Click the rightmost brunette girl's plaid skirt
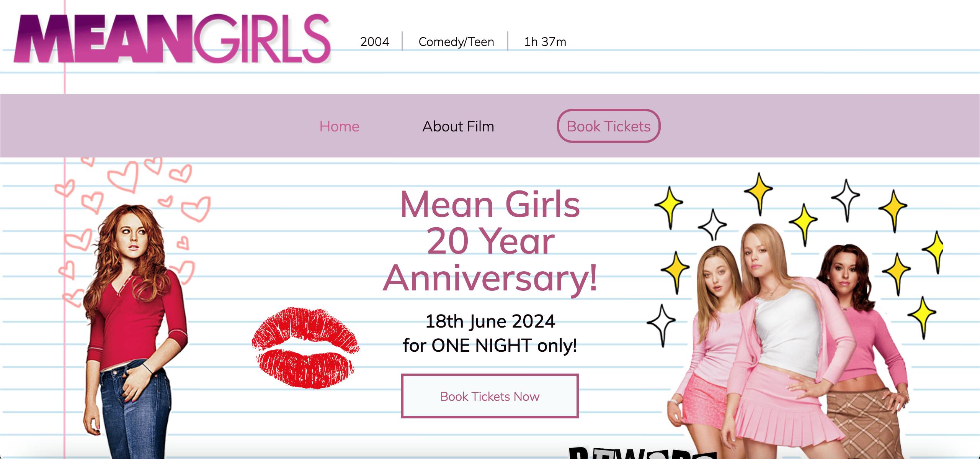Screen dimensions: 980x459 tap(865, 421)
